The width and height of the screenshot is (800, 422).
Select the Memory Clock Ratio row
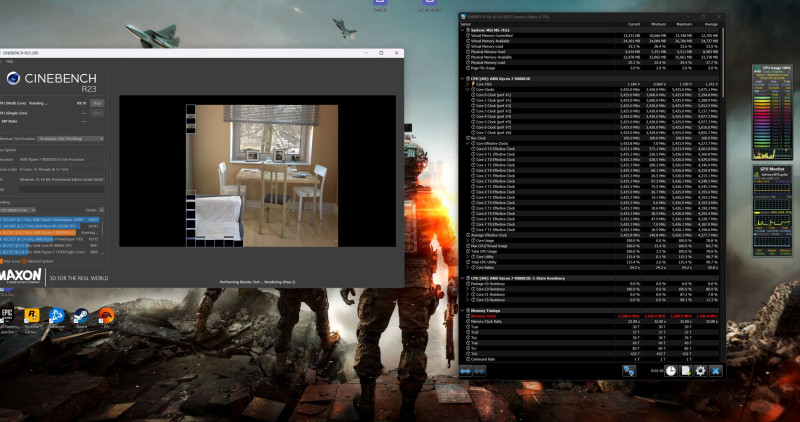click(x=590, y=321)
